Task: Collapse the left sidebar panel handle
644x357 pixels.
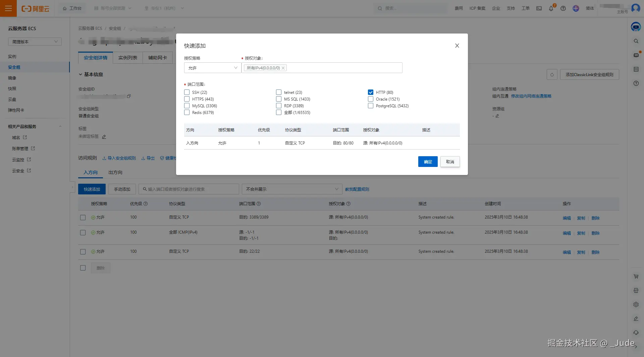Action: pyautogui.click(x=72, y=187)
